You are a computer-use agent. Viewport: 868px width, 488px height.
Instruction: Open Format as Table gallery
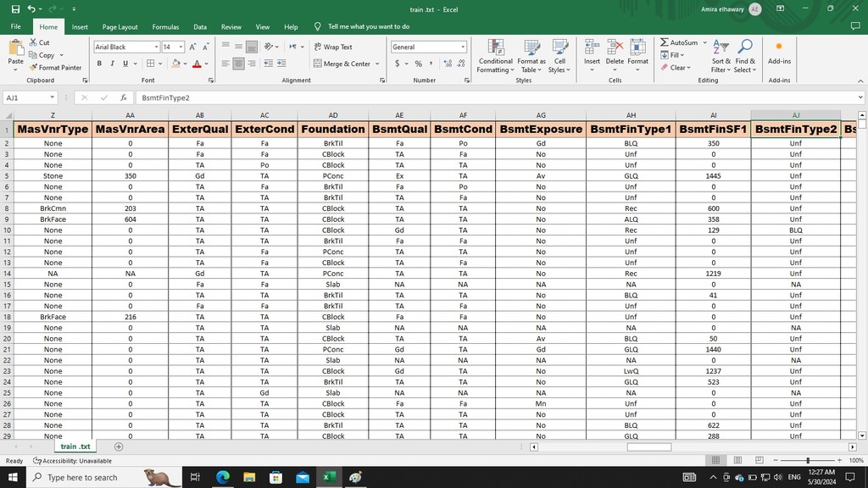[531, 56]
